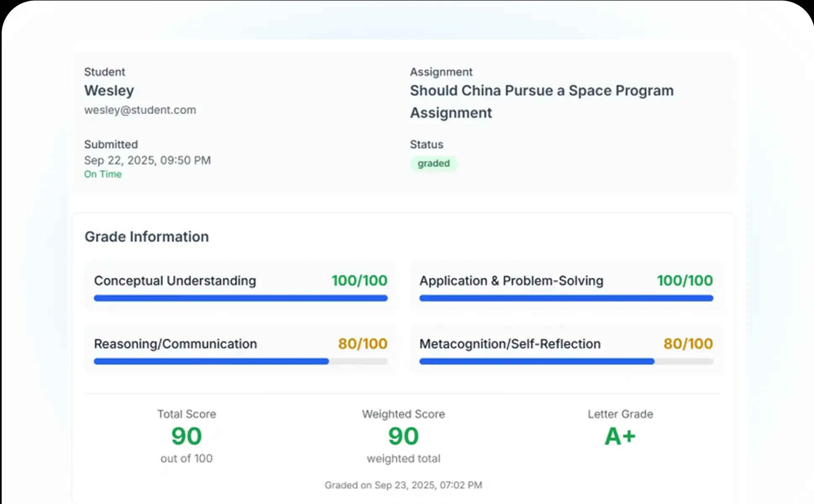This screenshot has width=814, height=504.
Task: Click the Conceptual Understanding progress bar
Action: (x=240, y=298)
